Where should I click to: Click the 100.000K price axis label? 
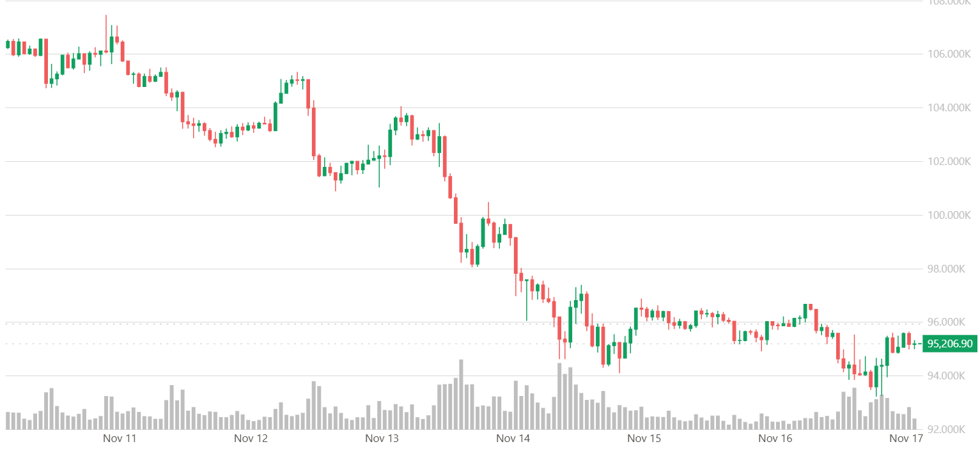coord(949,215)
